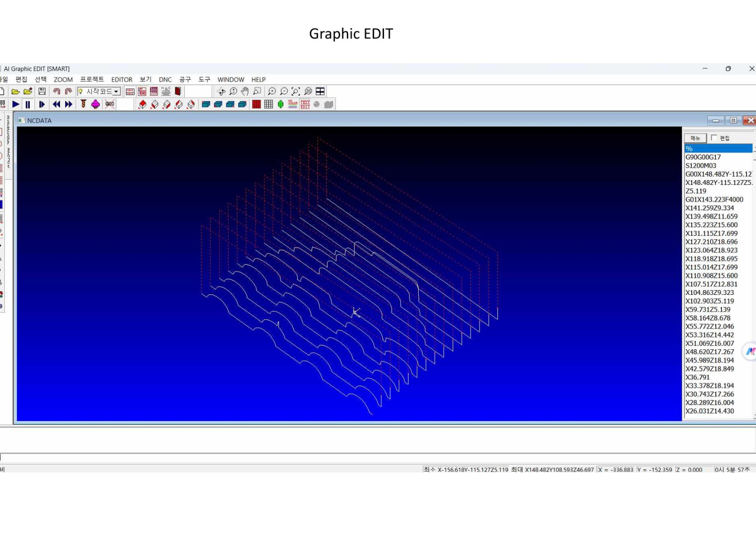This screenshot has height=535, width=756.
Task: Click the fast-forward double-arrow icon
Action: [69, 104]
